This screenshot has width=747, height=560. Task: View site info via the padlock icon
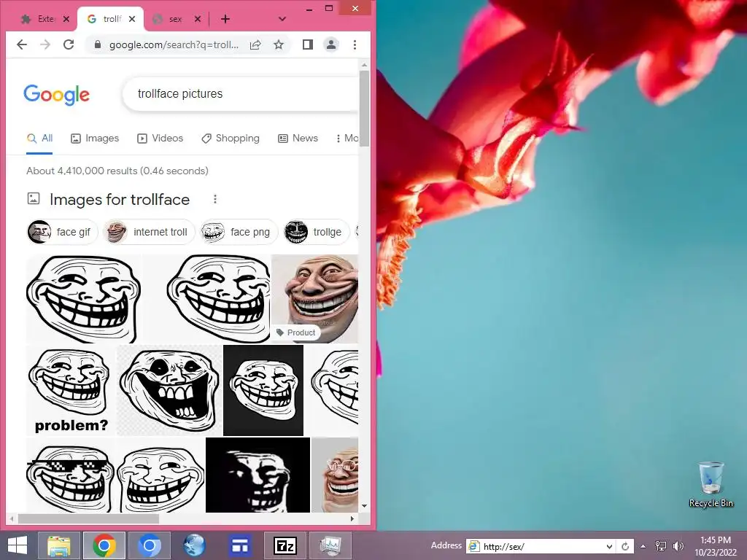coord(98,44)
